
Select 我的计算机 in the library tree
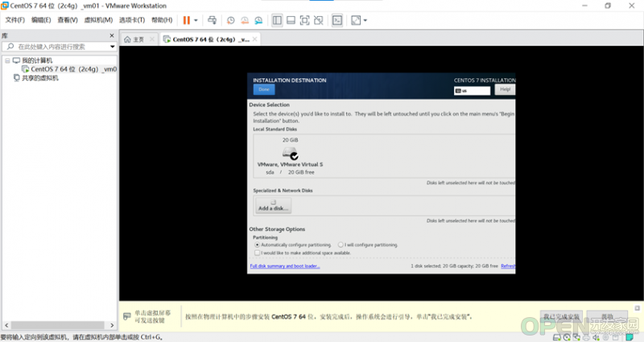[x=37, y=60]
